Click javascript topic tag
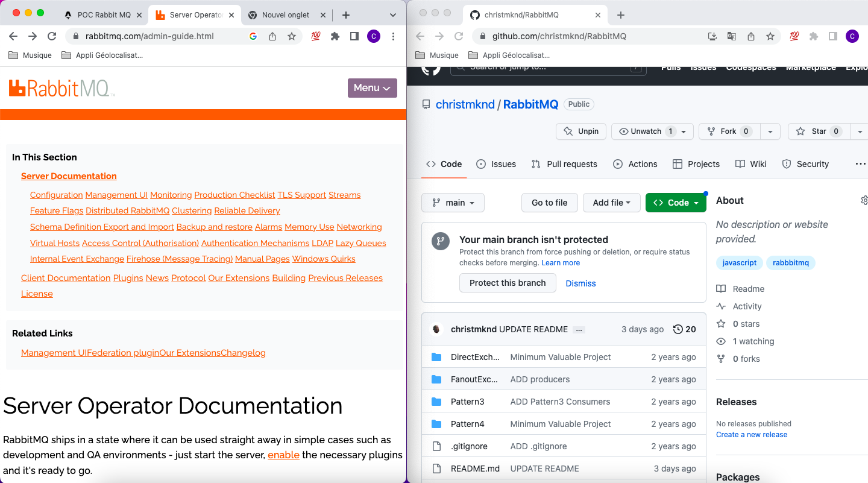The image size is (868, 483). (740, 263)
